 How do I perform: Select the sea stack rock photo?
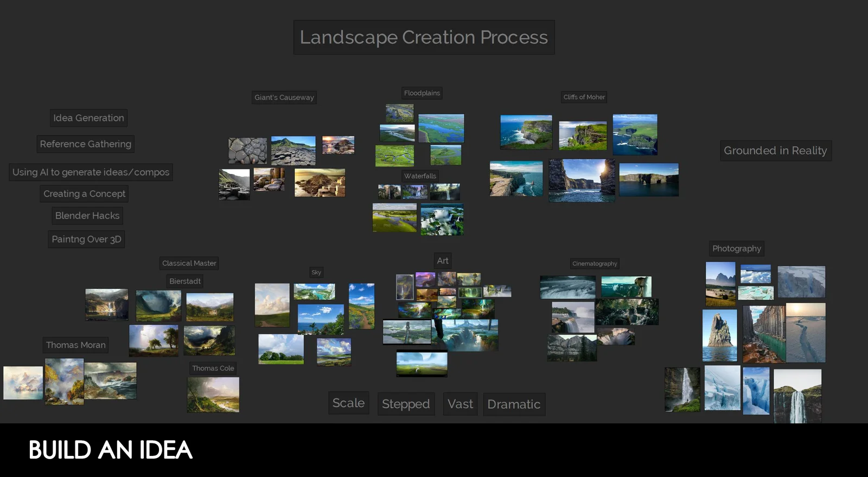720,336
